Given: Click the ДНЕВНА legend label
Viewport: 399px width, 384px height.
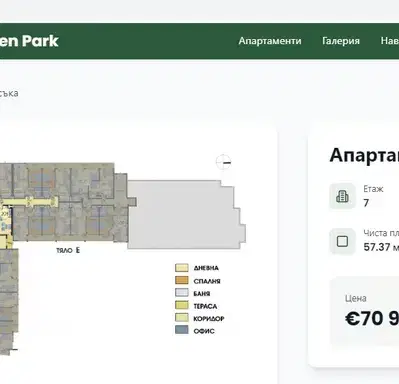Looking at the screenshot, I should tap(206, 268).
